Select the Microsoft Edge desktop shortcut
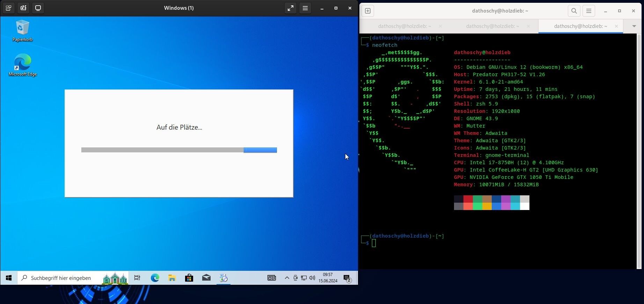 (23, 65)
